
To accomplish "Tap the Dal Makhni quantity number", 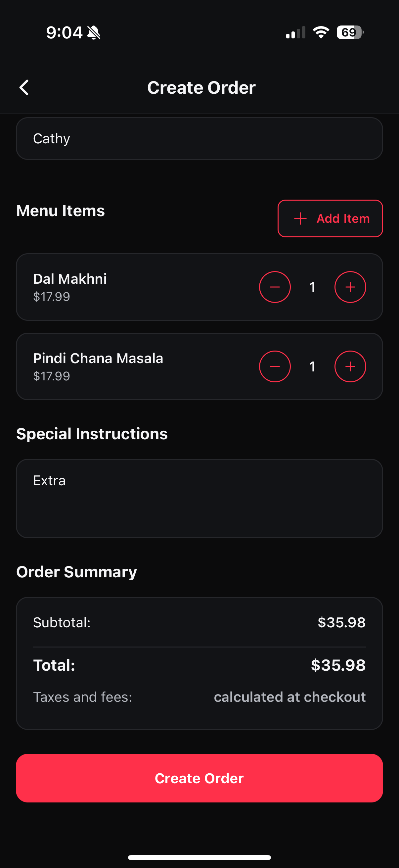I will point(312,287).
